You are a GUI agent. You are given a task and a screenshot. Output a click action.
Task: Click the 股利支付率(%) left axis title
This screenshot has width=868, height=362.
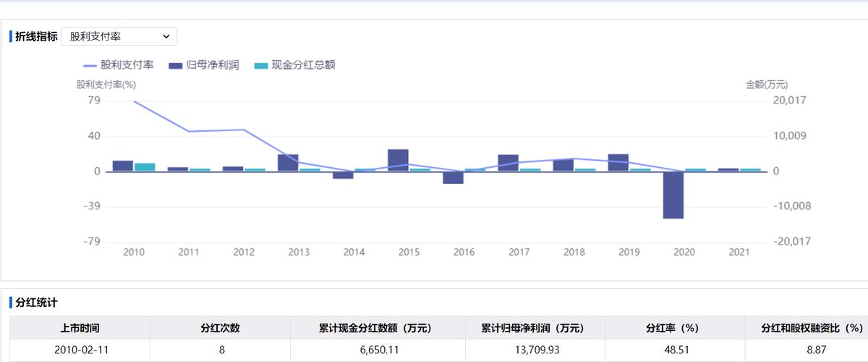click(106, 85)
